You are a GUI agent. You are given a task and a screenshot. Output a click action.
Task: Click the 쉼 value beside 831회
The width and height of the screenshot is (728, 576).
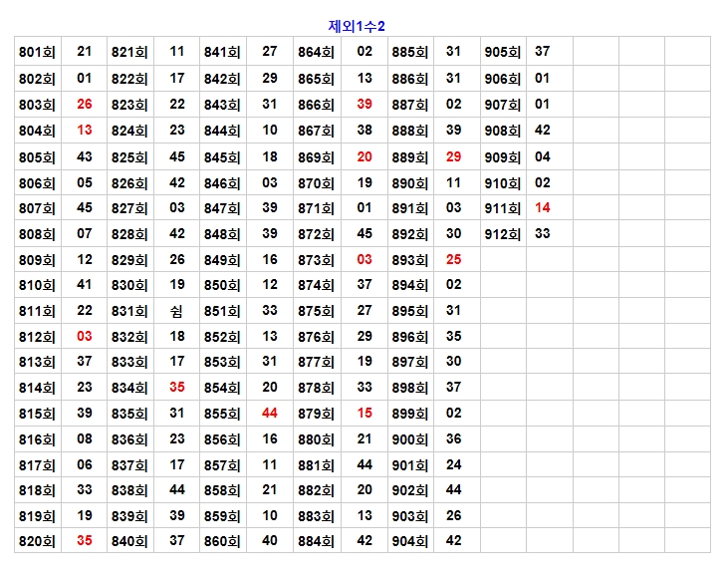[x=176, y=311]
